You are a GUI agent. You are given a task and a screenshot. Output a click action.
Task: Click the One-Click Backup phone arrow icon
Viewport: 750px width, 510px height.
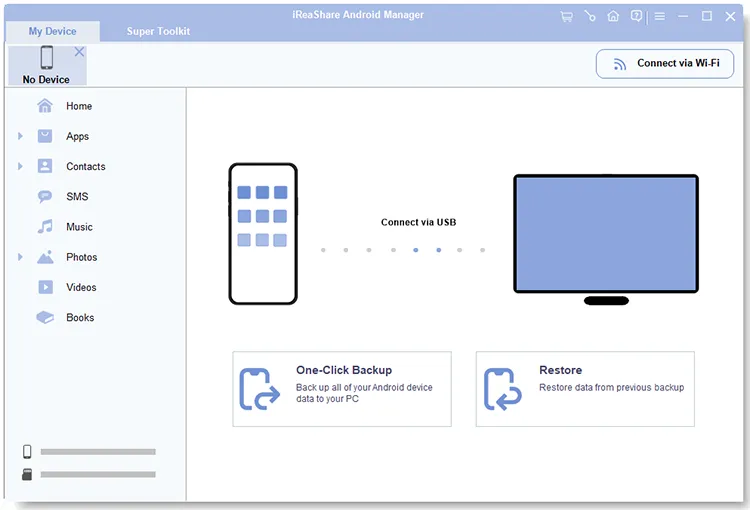coord(259,389)
